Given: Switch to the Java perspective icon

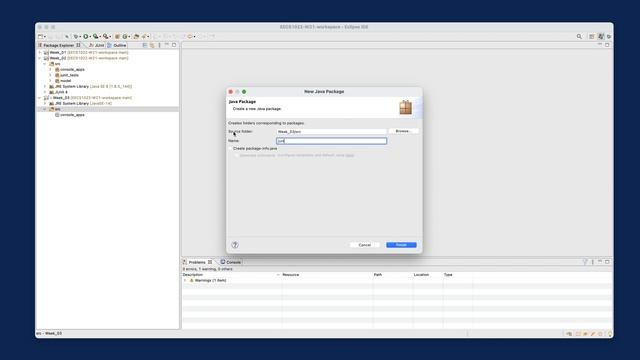Looking at the screenshot, I should click(601, 36).
